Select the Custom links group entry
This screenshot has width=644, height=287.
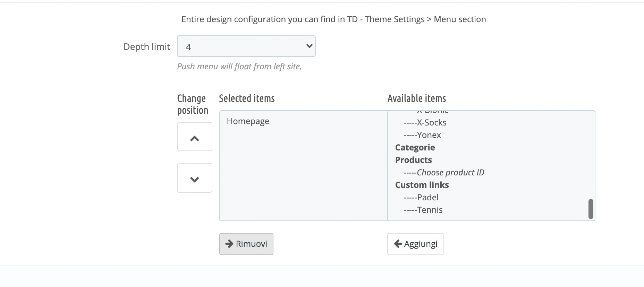pyautogui.click(x=422, y=185)
